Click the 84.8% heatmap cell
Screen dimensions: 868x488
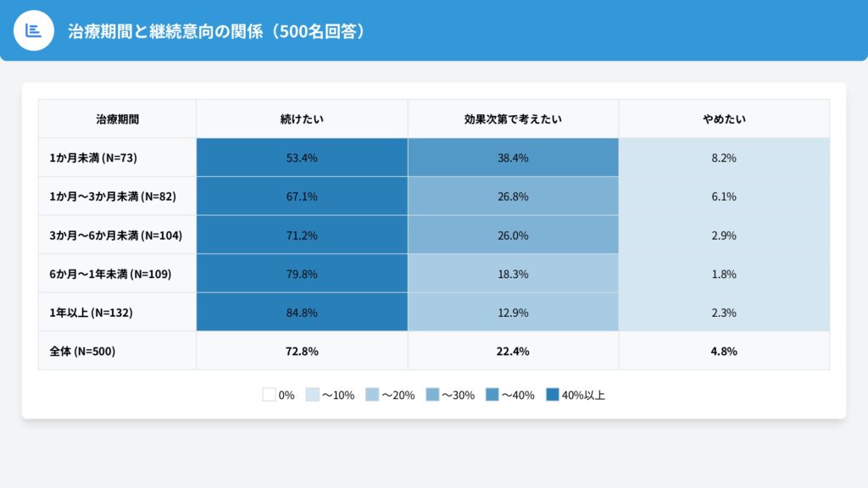[302, 313]
